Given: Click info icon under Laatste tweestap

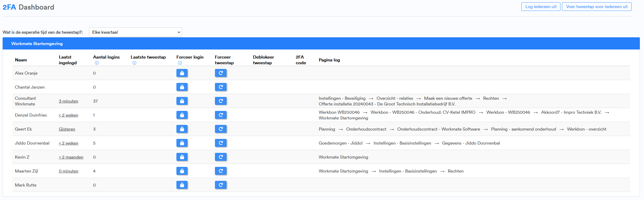Looking at the screenshot, I should coord(134,63).
